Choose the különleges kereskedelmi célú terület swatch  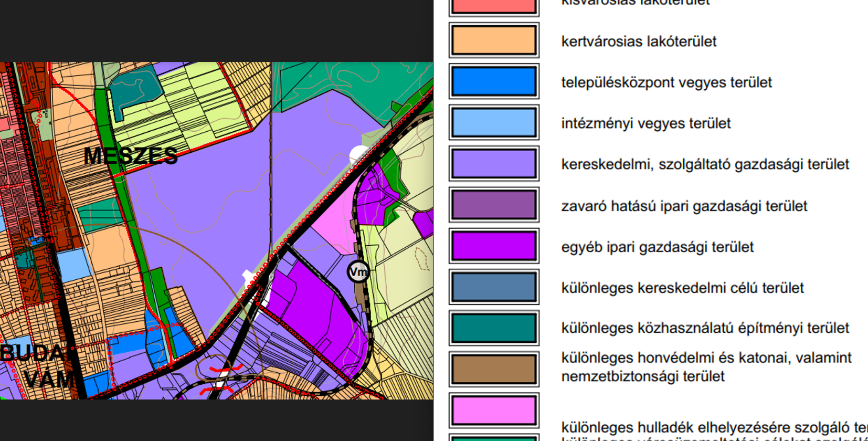pyautogui.click(x=494, y=287)
